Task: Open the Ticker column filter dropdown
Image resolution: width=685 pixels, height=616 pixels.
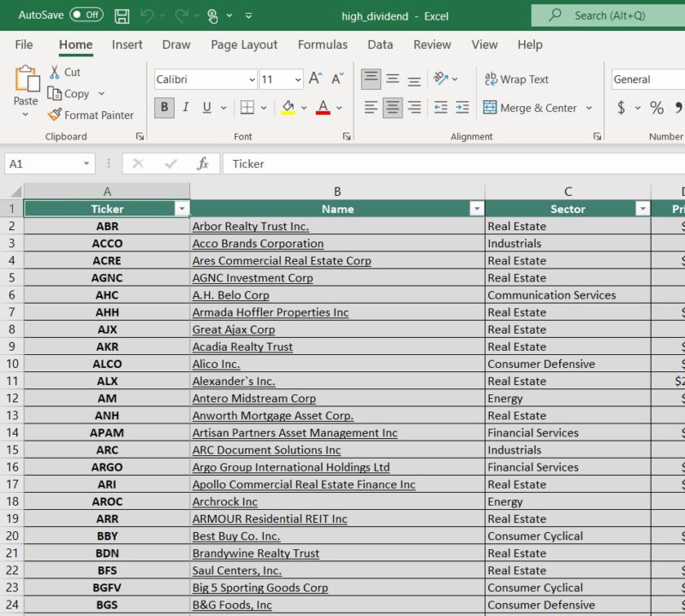Action: 181,209
